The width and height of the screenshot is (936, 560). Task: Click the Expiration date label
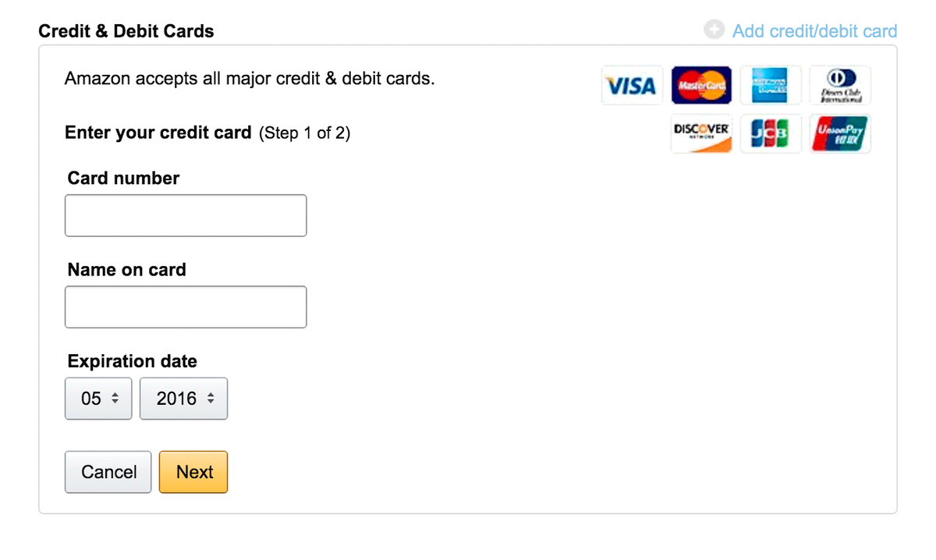coord(133,361)
